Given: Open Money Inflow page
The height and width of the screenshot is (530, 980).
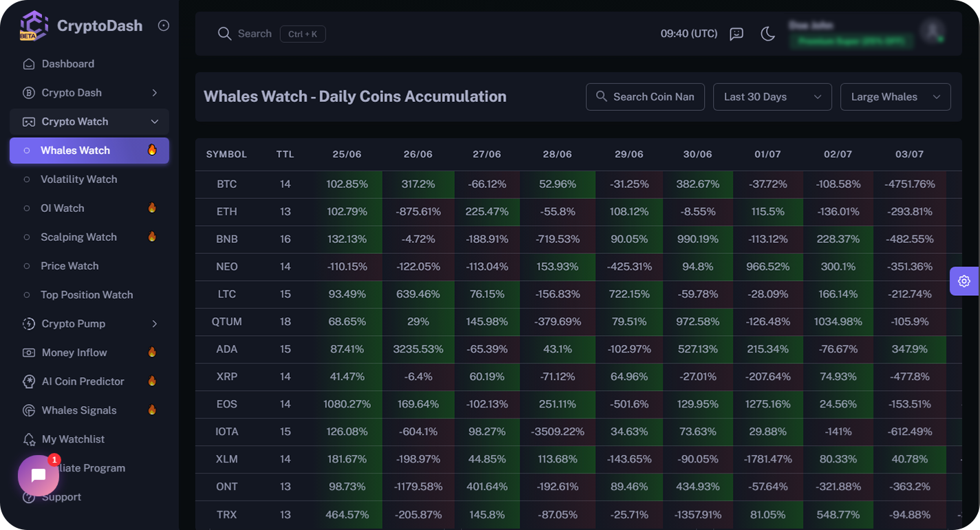Looking at the screenshot, I should 89,353.
